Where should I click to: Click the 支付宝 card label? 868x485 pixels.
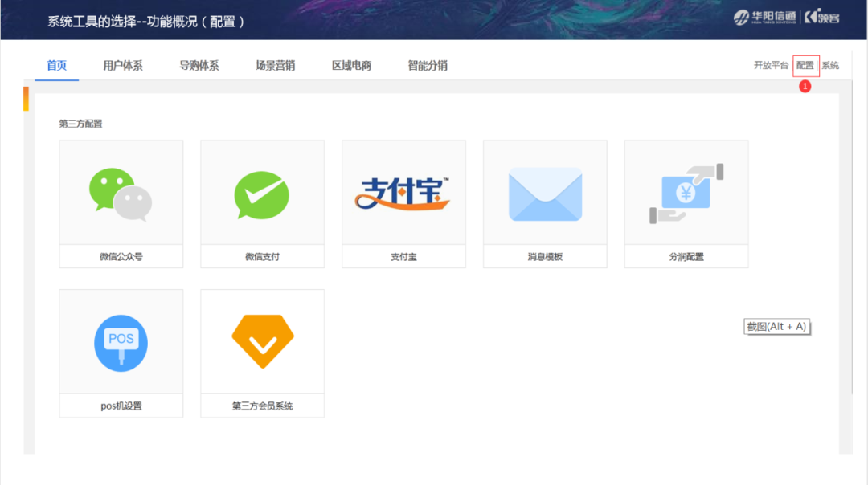point(403,257)
